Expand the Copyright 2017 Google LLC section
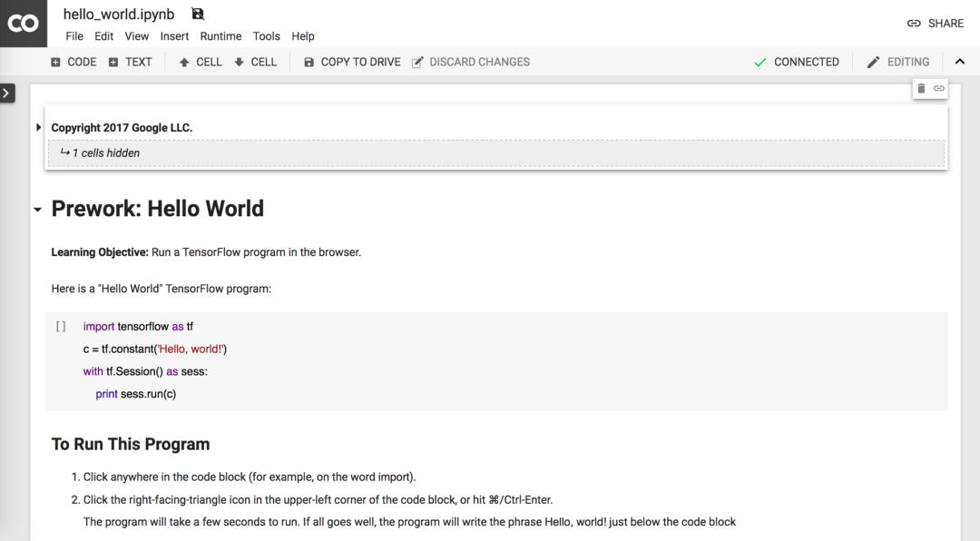This screenshot has height=541, width=980. coord(38,127)
